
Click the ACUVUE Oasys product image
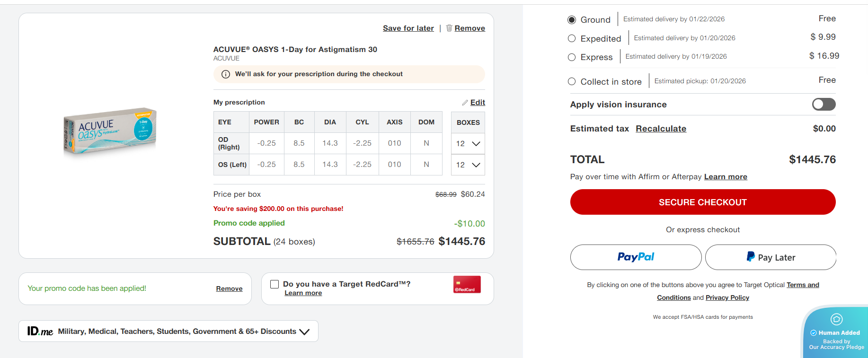click(110, 131)
